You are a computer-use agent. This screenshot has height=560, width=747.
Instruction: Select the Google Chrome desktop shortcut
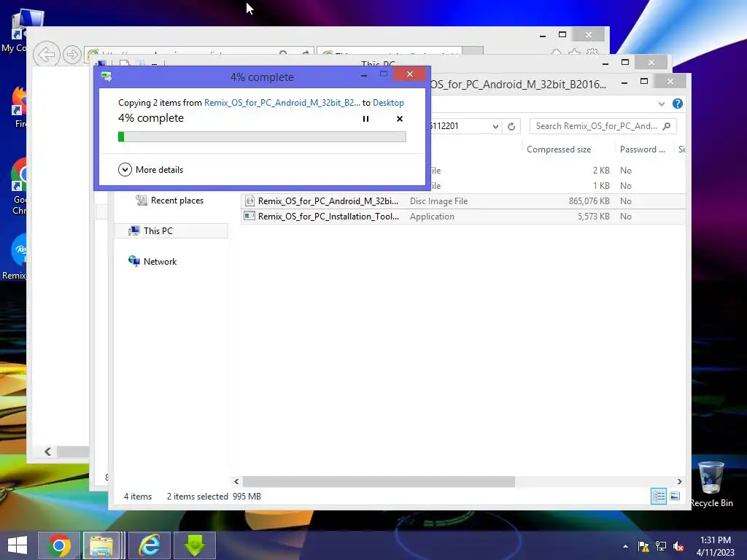(x=19, y=186)
